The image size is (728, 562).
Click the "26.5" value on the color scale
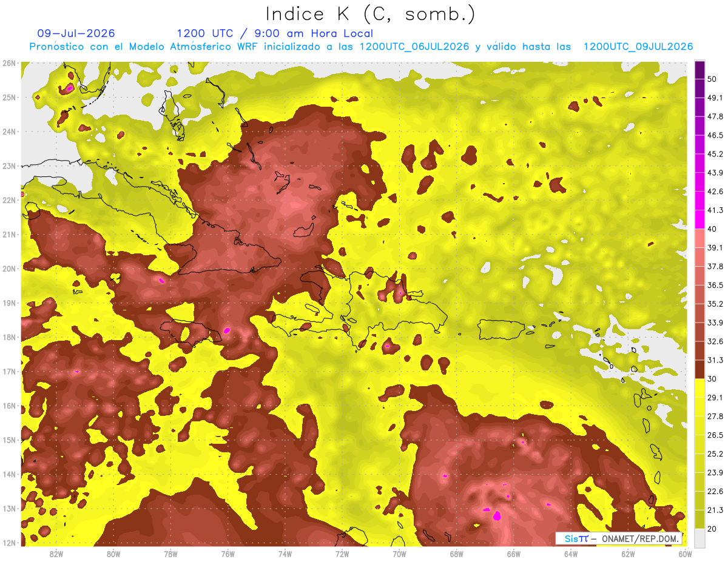715,435
